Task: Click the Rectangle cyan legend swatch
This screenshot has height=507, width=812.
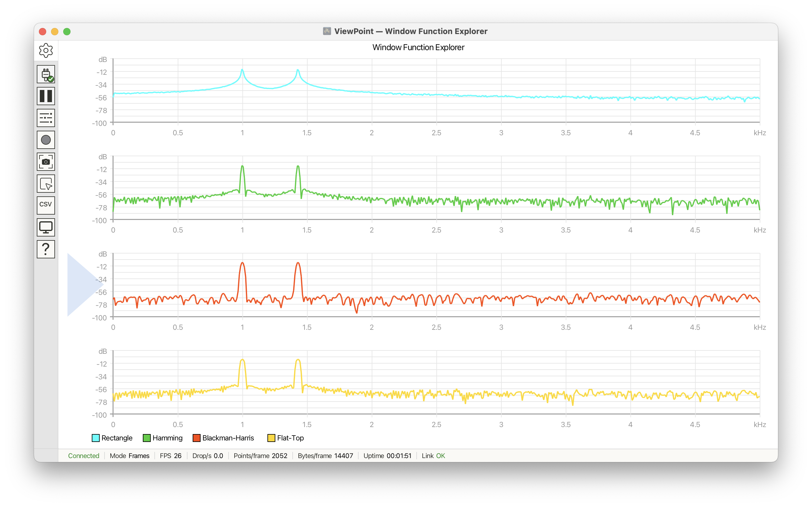Action: coord(95,438)
